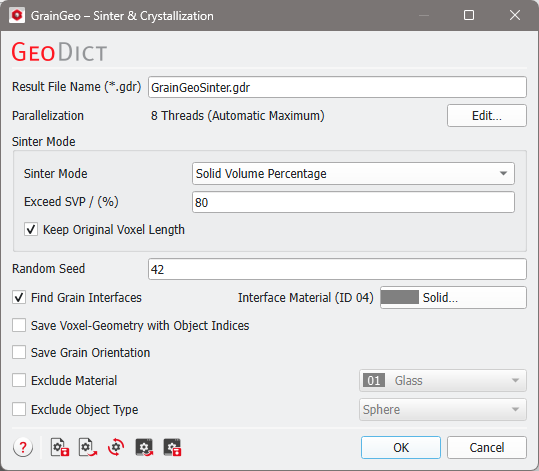Check the Exclude Object Type option
This screenshot has height=471, width=539.
(x=19, y=409)
